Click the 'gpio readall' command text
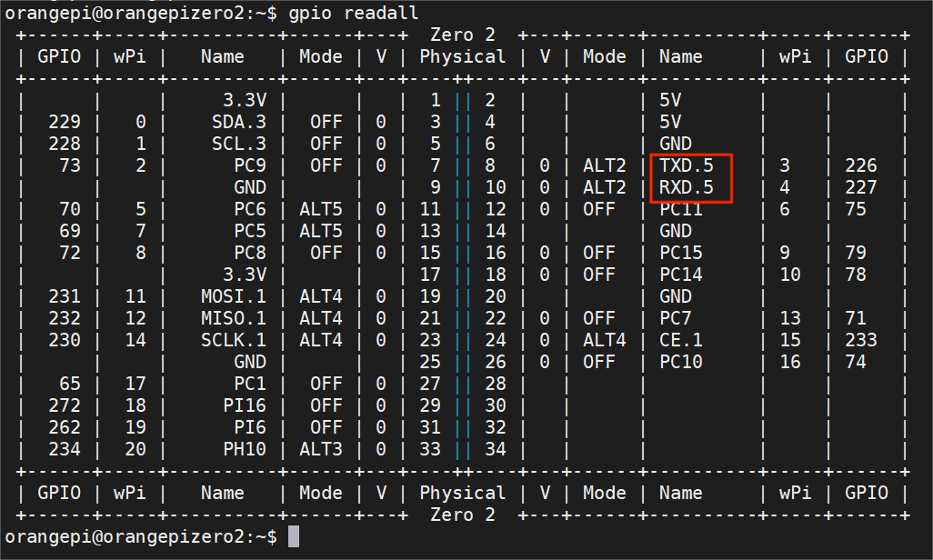This screenshot has width=933, height=560. (x=354, y=13)
